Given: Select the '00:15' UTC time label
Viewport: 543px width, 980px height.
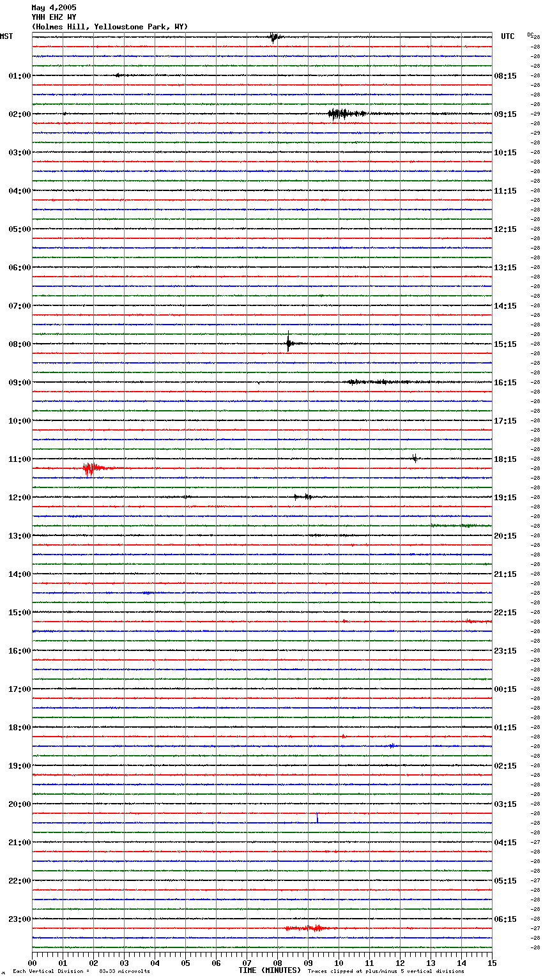Looking at the screenshot, I should tap(505, 689).
